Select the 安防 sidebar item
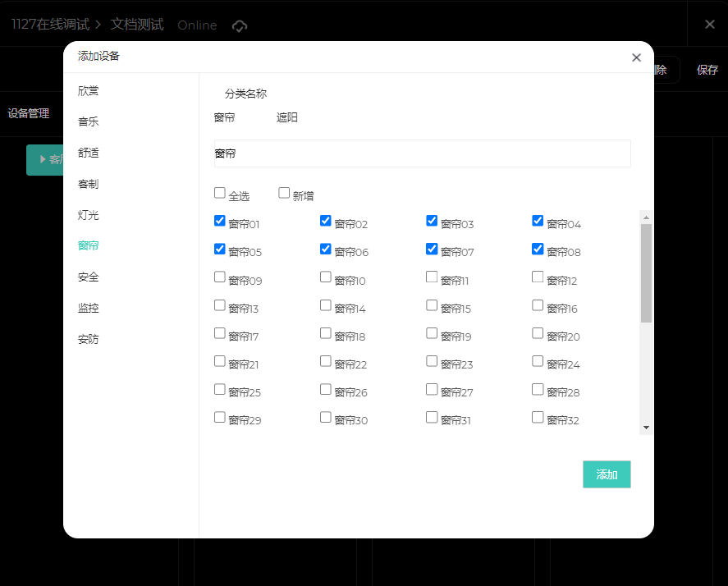 tap(89, 339)
